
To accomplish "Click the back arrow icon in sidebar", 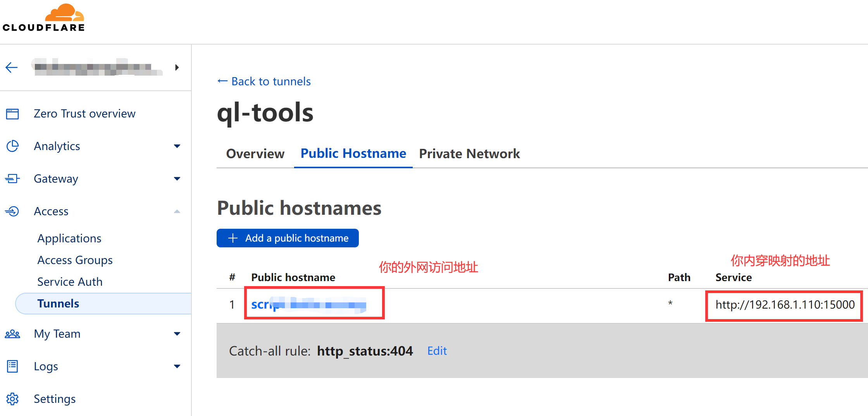I will (x=12, y=67).
